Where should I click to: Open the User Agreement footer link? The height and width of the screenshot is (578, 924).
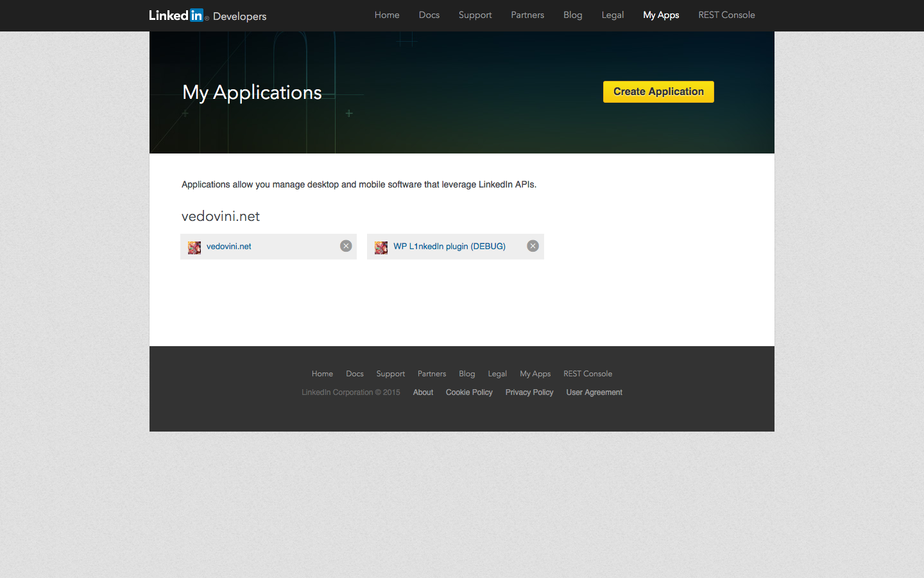pos(594,392)
